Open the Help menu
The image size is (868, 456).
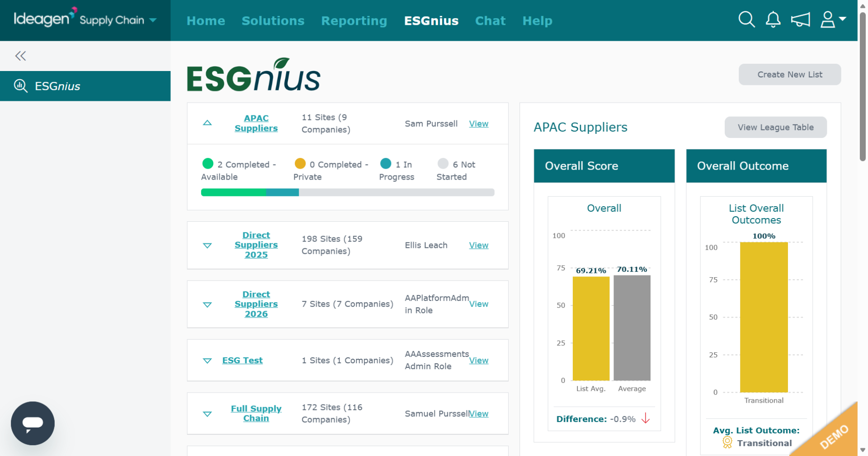point(537,21)
